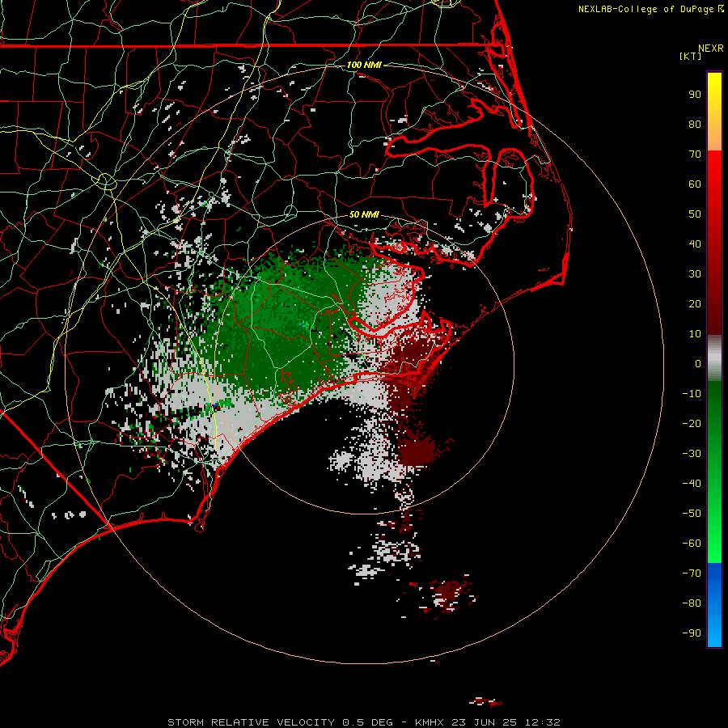The width and height of the screenshot is (728, 728).
Task: Click the -10 scale label
Action: pos(692,394)
